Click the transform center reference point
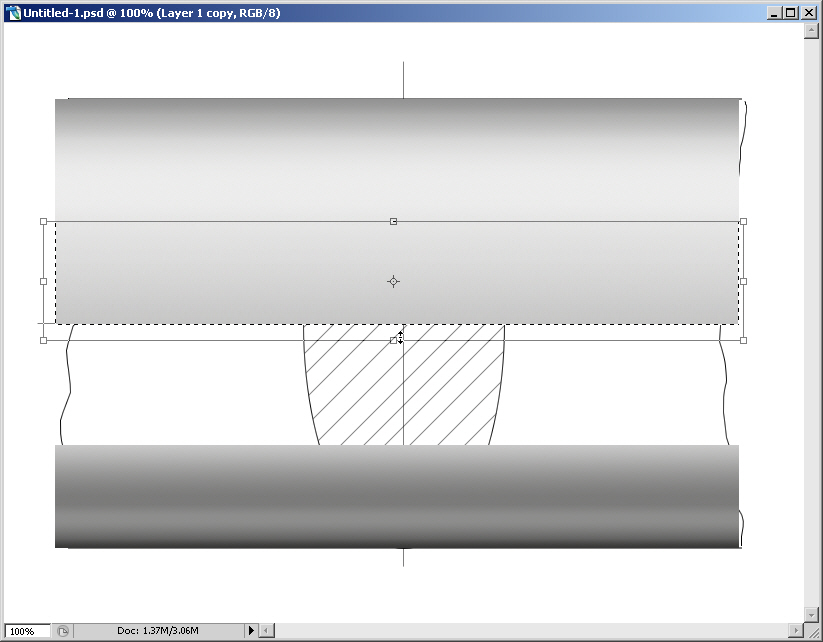823x642 pixels. pos(393,281)
